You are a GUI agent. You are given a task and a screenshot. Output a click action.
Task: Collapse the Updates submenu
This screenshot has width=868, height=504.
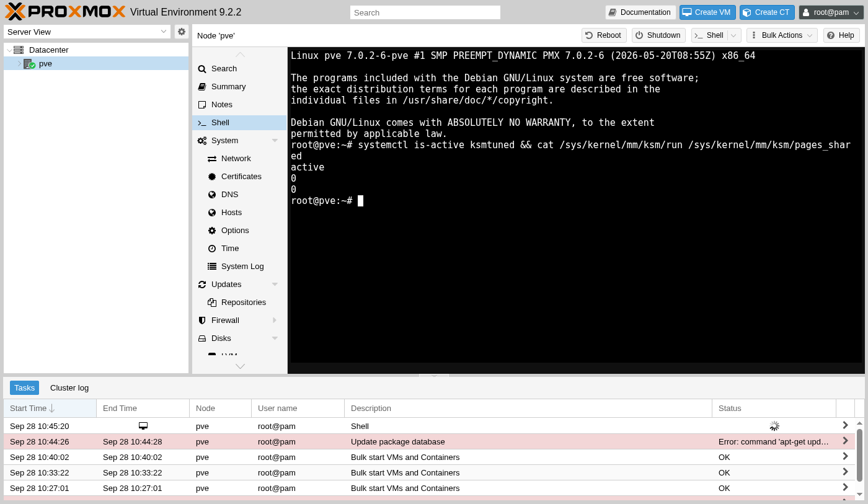click(x=275, y=285)
